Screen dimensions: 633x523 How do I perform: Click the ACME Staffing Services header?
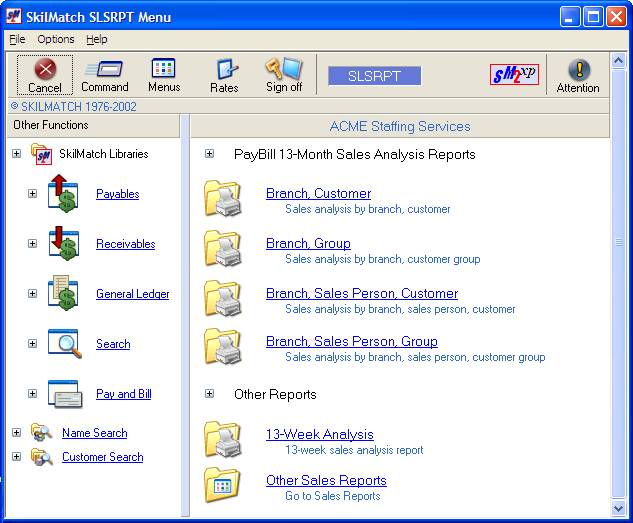click(400, 126)
